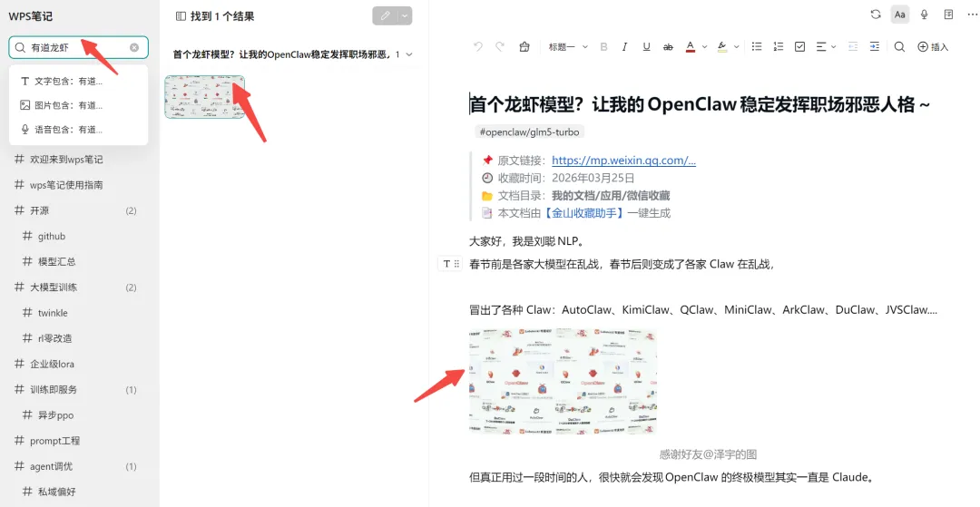Click the undo arrow in the editor toolbar
980x507 pixels.
[478, 47]
